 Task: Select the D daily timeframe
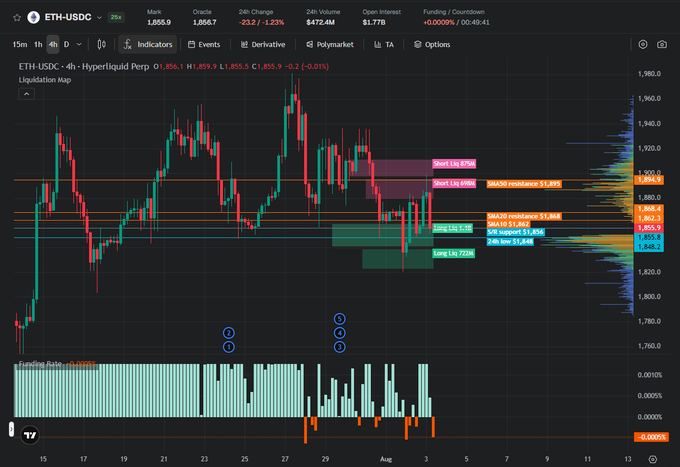tap(66, 45)
